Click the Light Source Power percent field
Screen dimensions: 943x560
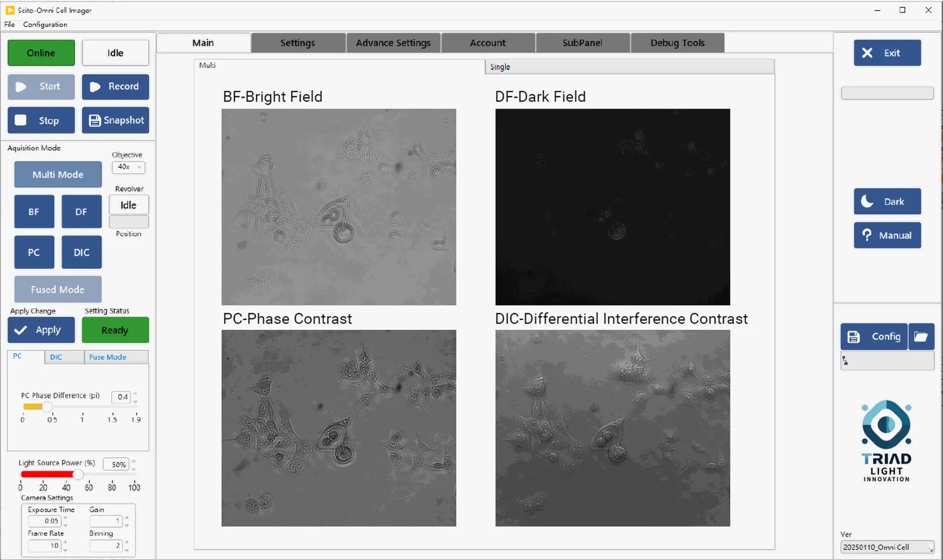click(x=116, y=464)
